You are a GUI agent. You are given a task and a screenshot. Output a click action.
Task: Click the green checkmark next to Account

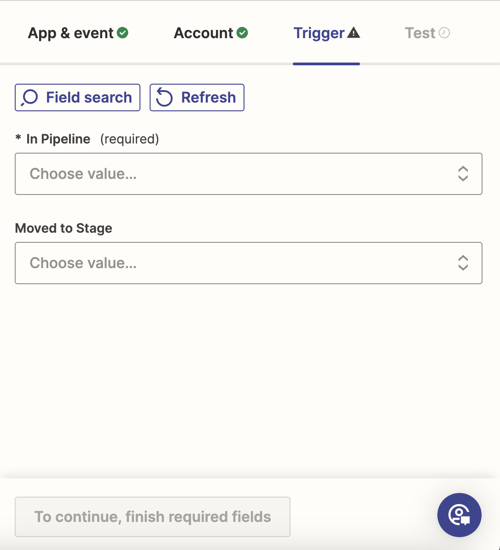click(x=242, y=33)
